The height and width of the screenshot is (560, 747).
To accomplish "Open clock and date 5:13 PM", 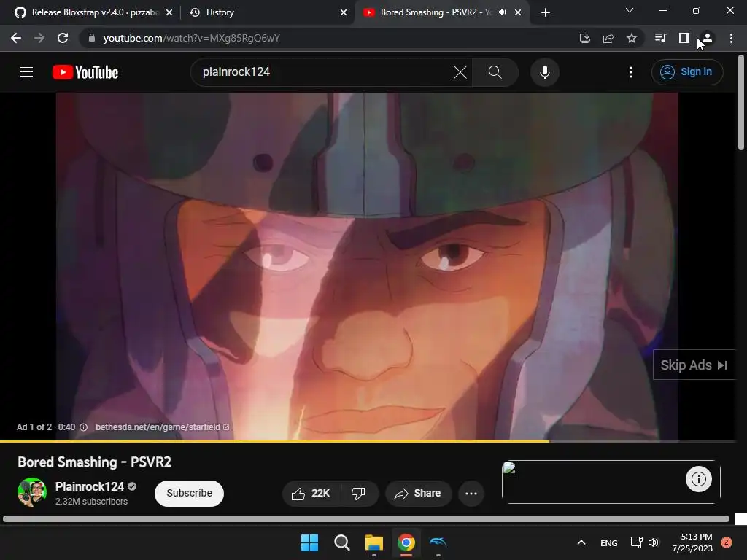I will [x=692, y=542].
